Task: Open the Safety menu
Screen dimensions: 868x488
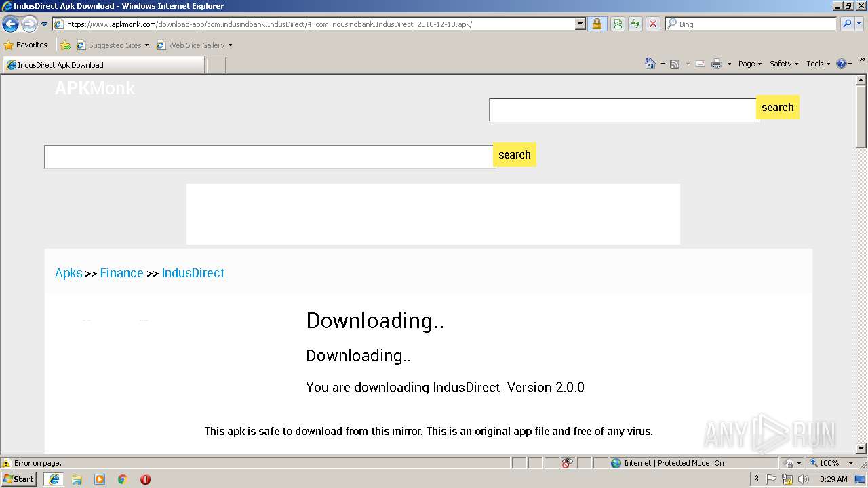Action: click(784, 64)
